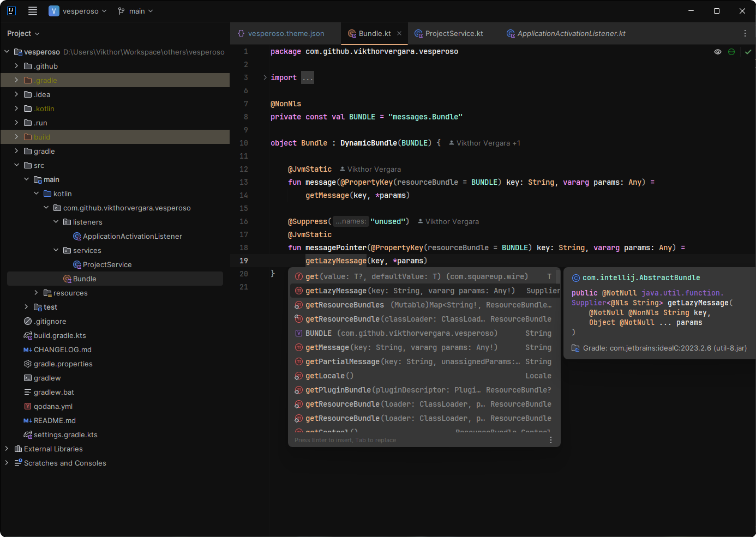Viewport: 756px width, 537px height.
Task: Open the main menu hamburger icon
Action: 33,11
